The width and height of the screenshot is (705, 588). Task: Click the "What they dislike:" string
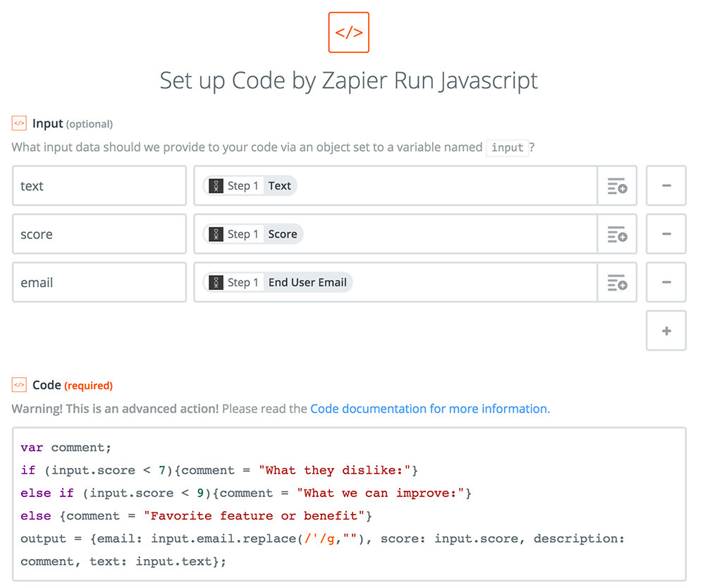click(334, 471)
